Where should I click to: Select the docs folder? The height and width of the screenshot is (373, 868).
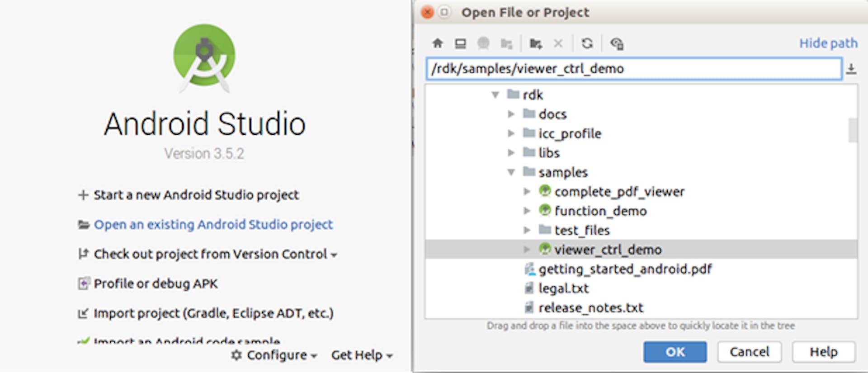pos(552,114)
